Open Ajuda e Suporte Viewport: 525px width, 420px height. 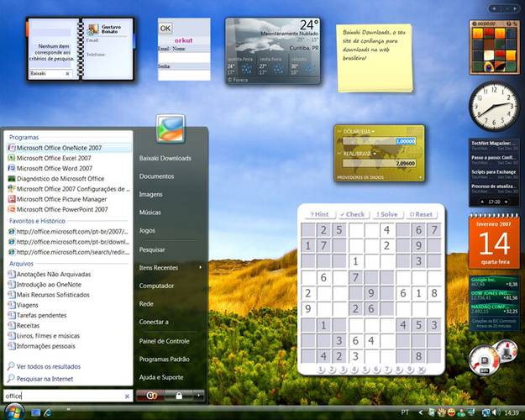[161, 377]
